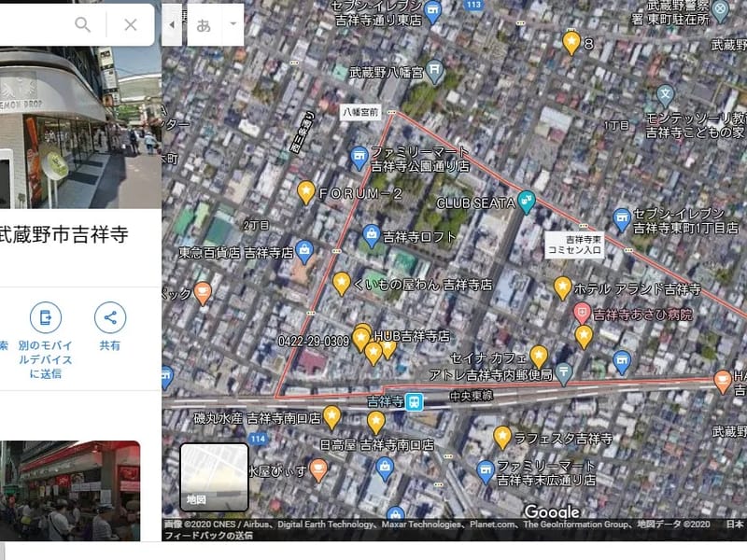The image size is (747, 560).
Task: Click the セブン-イレブン 吉祥寺通り東店 pin
Action: pos(432,12)
